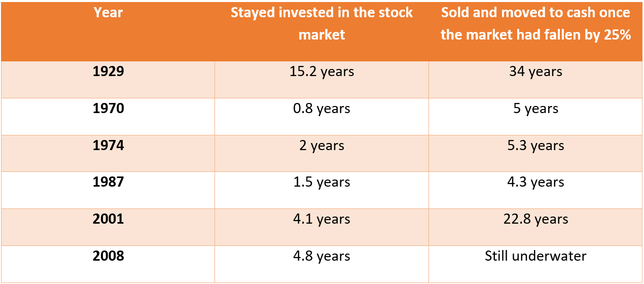
Task: Select the "Stayed invested in the stock market" header
Action: (321, 23)
